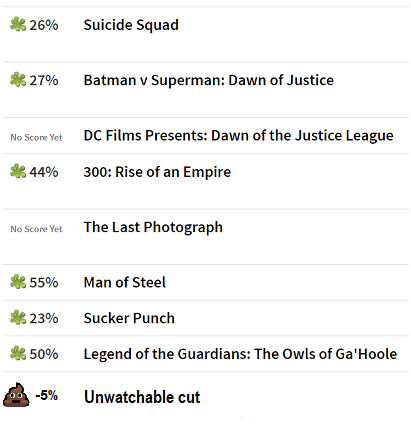This screenshot has width=411, height=441.
Task: Select the 300: Rise of an Empire title
Action: click(x=157, y=172)
